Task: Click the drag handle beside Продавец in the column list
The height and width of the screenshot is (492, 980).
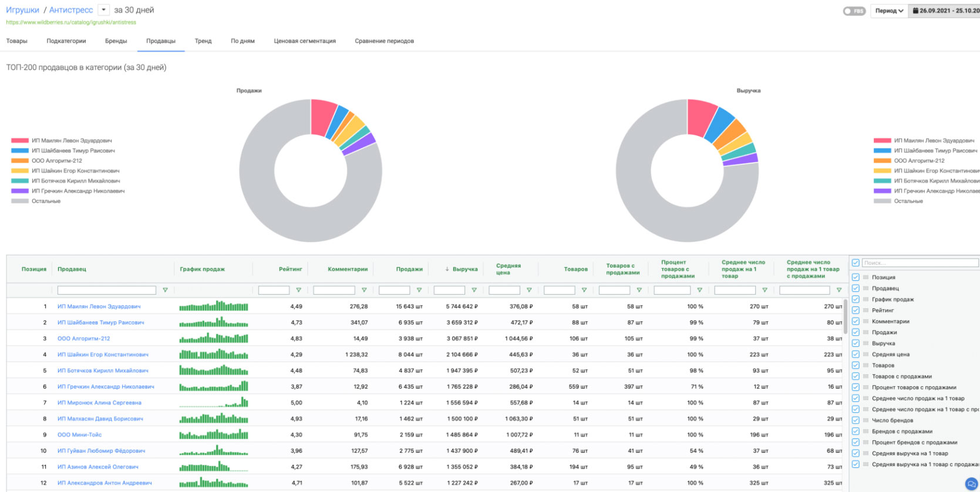Action: coord(866,288)
